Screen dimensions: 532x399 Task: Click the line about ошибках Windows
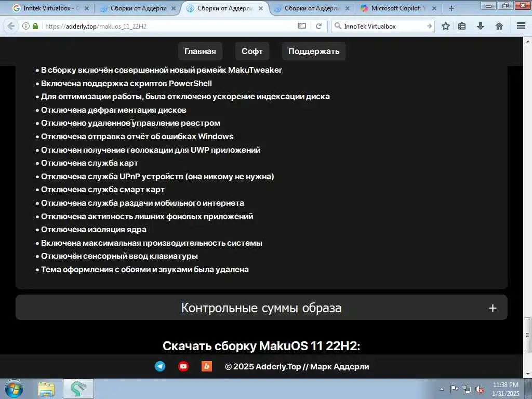click(135, 137)
